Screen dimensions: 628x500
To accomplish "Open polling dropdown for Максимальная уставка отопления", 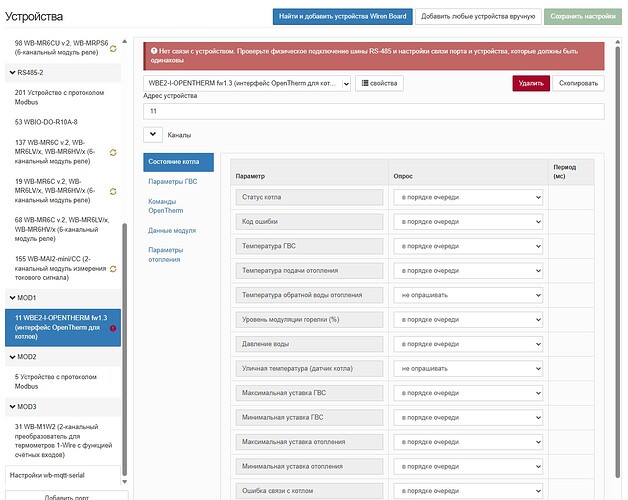I will pyautogui.click(x=468, y=442).
